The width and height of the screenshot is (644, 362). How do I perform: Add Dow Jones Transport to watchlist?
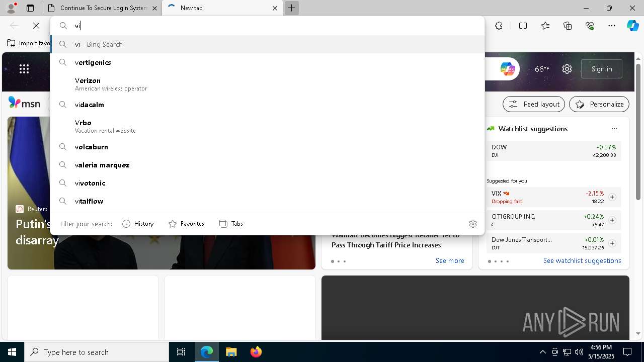(612, 243)
